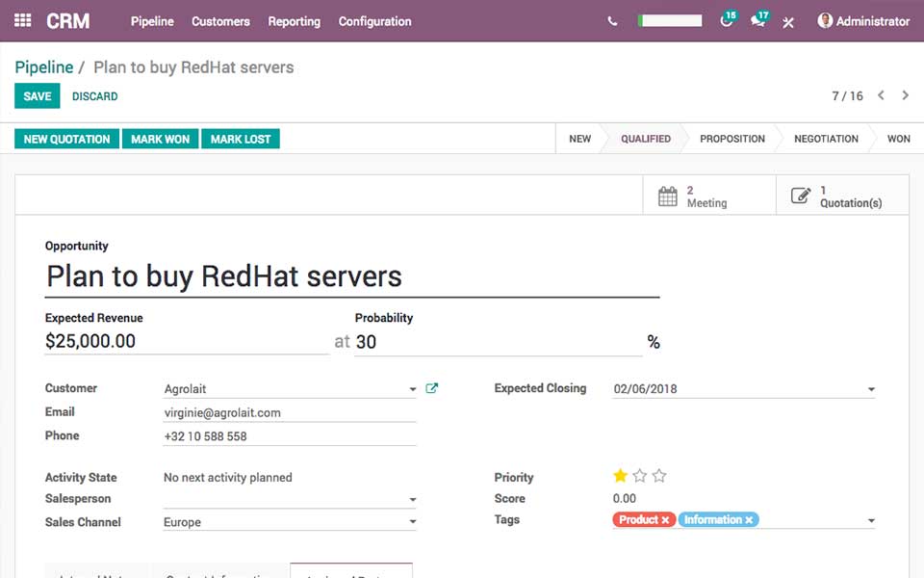
Task: Open Agrolait customer external link icon
Action: tap(431, 388)
